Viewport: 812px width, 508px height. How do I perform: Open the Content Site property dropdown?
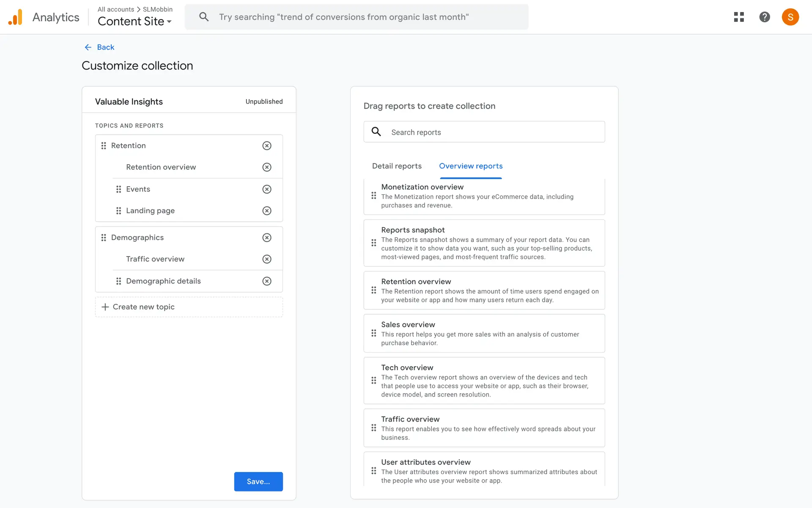(x=134, y=21)
